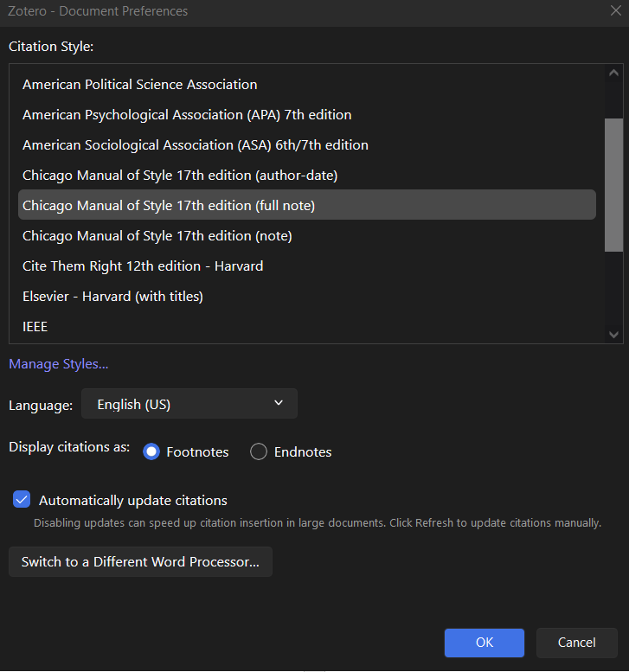
Task: Confirm preferences with the OK button
Action: (x=485, y=643)
